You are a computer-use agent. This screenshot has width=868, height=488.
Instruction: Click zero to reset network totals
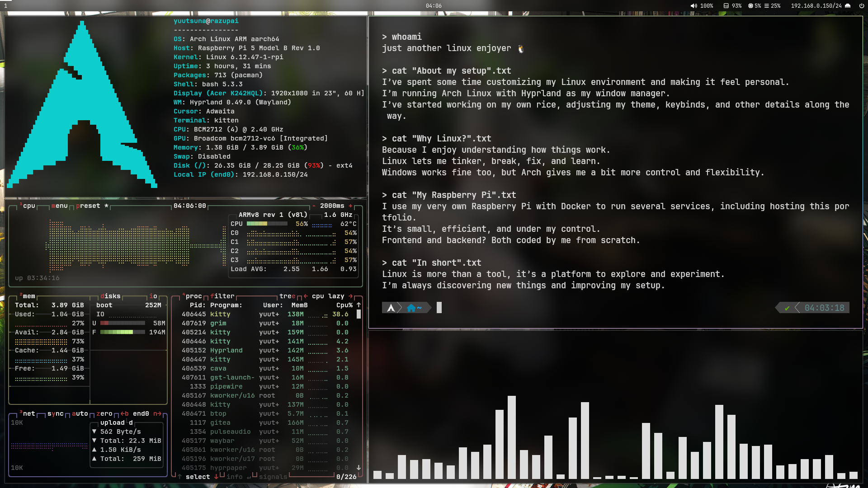coord(104,414)
